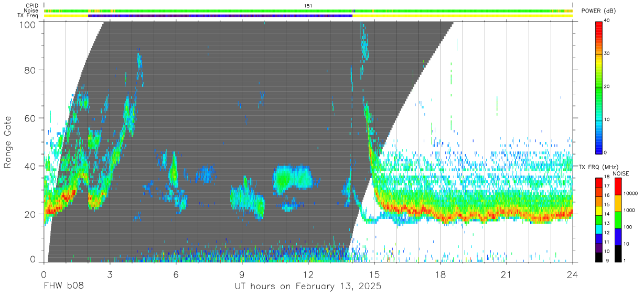Click the 'NOISE' legend title
Image resolution: width=644 pixels, height=297 pixels.
point(621,173)
